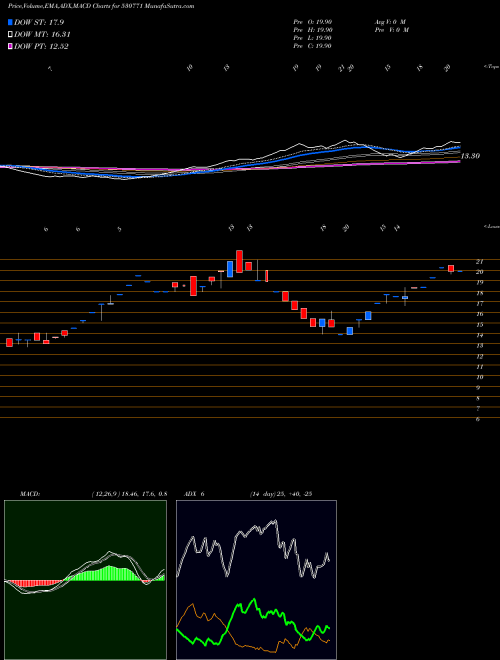
Task: Click the '<-Lows' label at right
Action: coord(491,226)
